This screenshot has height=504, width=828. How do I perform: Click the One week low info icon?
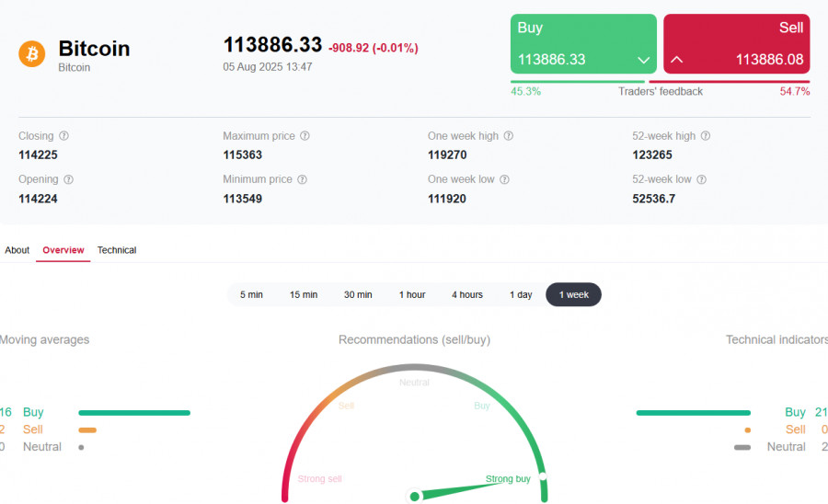(505, 179)
